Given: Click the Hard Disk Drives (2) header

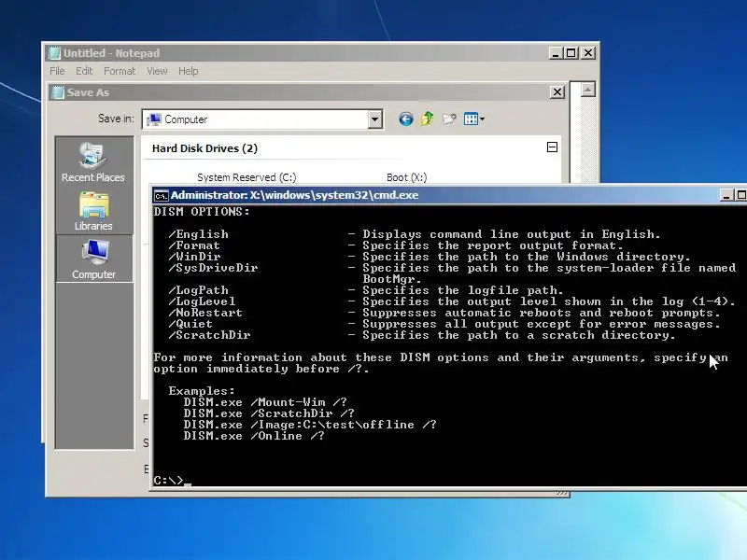Looking at the screenshot, I should [204, 148].
